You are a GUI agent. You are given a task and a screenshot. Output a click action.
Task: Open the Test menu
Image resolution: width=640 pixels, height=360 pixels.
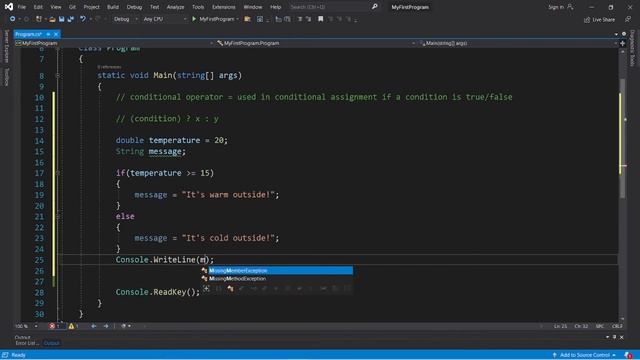pyautogui.click(x=154, y=7)
